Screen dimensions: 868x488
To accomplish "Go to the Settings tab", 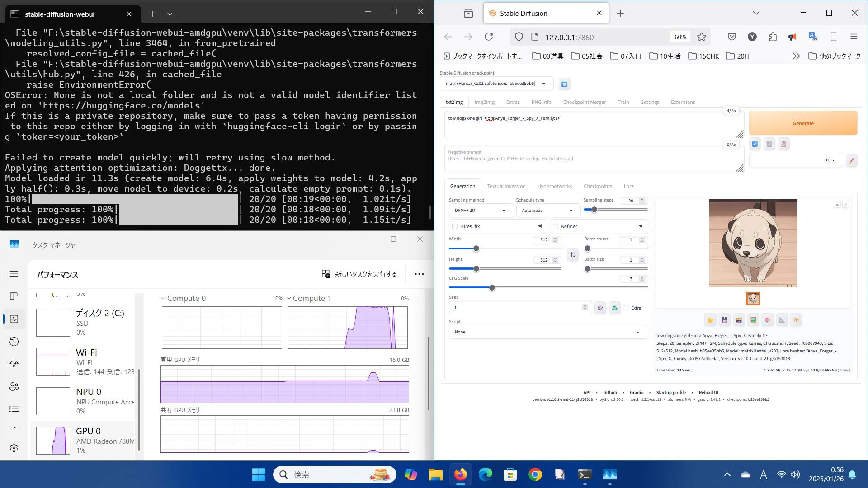I will point(650,103).
